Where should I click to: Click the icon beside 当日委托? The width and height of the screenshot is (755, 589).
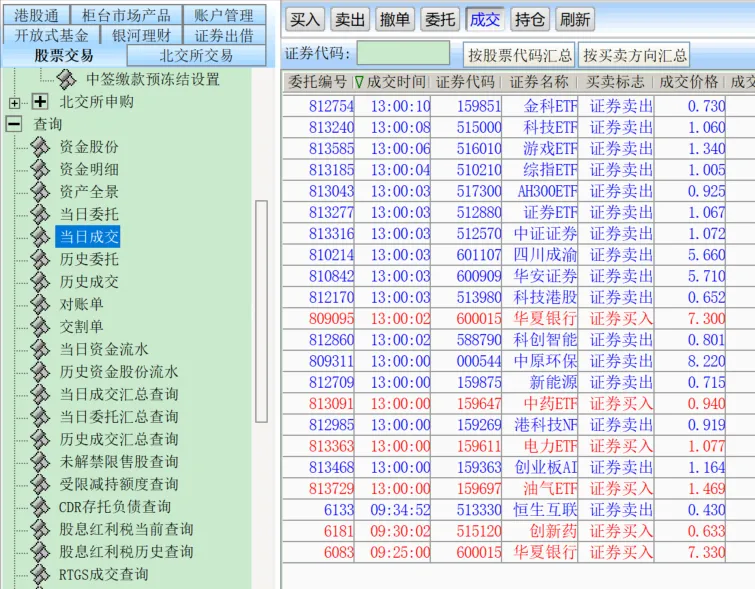pyautogui.click(x=40, y=214)
